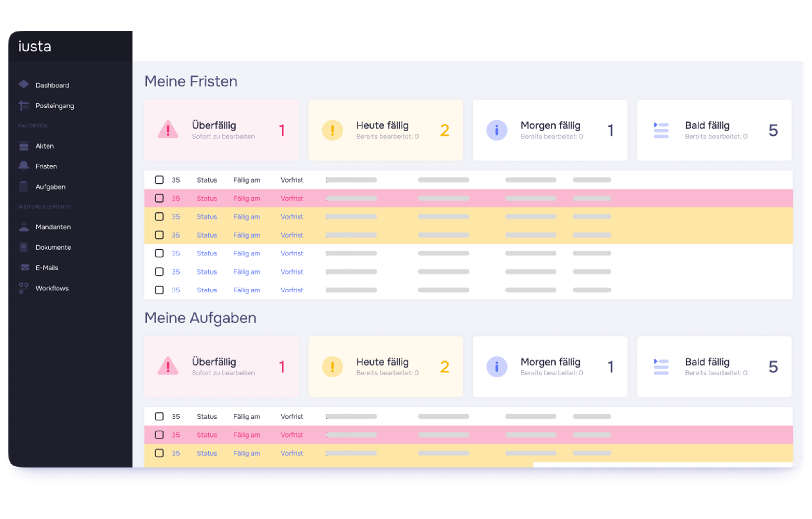This screenshot has height=519, width=812.
Task: Click Vorfrist in the pink Fristen row
Action: 292,198
